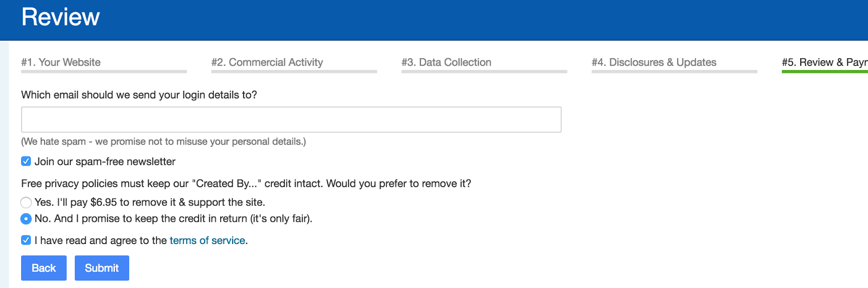Submit the privacy policy form

point(101,268)
